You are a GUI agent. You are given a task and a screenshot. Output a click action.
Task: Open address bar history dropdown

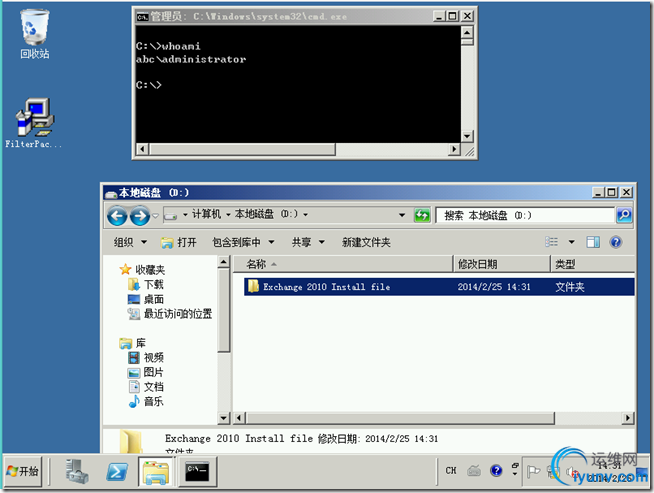(402, 215)
